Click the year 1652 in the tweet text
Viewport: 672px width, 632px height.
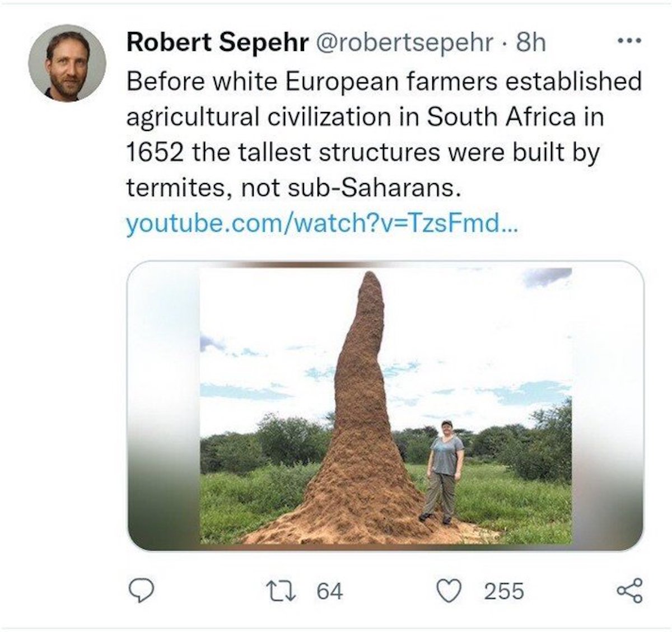154,152
